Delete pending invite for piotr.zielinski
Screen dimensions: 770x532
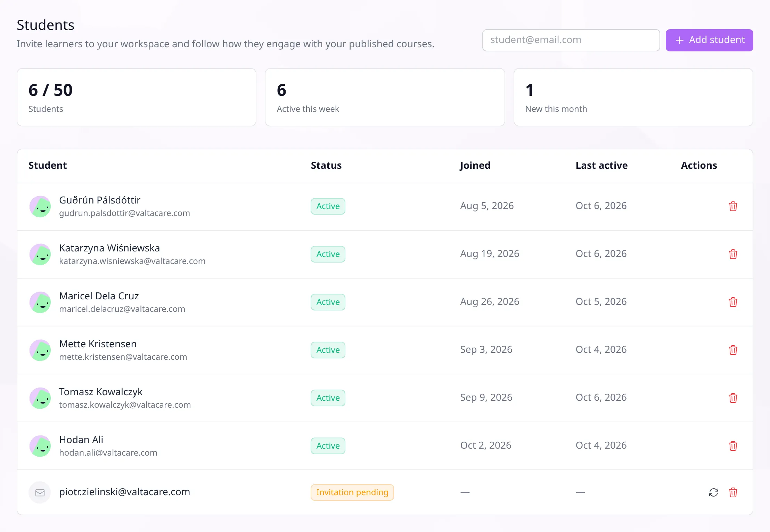733,492
